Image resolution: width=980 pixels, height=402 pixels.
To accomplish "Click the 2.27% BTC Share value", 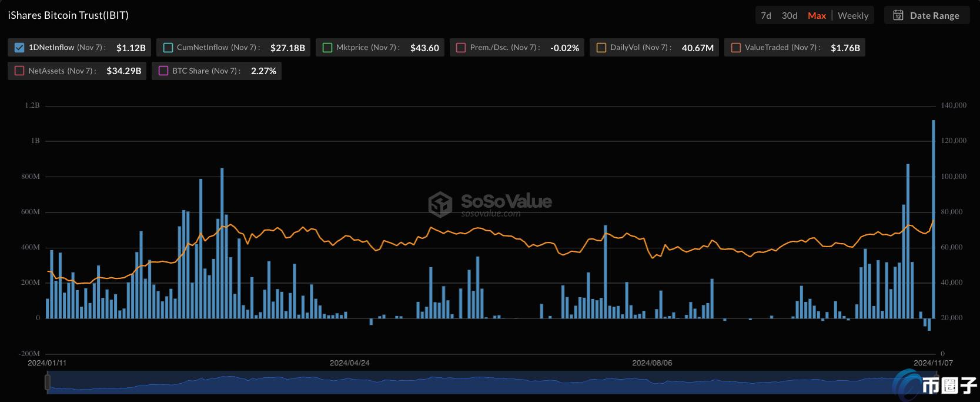I will (263, 71).
